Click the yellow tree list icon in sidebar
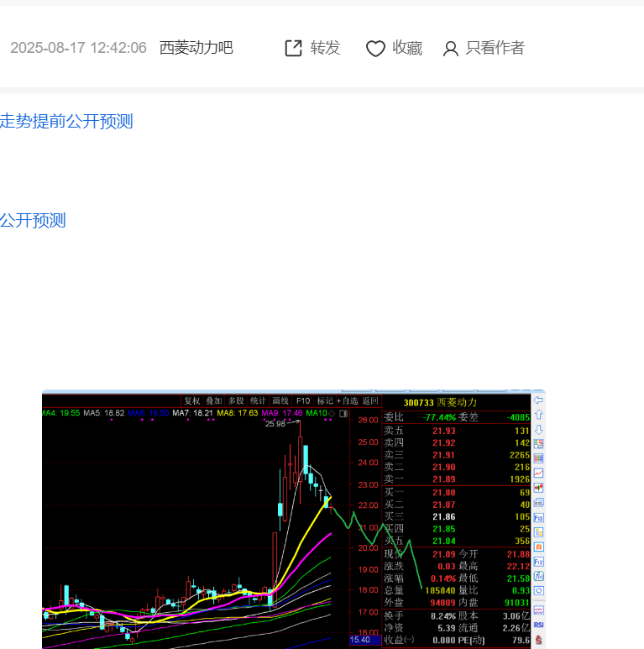The width and height of the screenshot is (644, 649). click(538, 532)
